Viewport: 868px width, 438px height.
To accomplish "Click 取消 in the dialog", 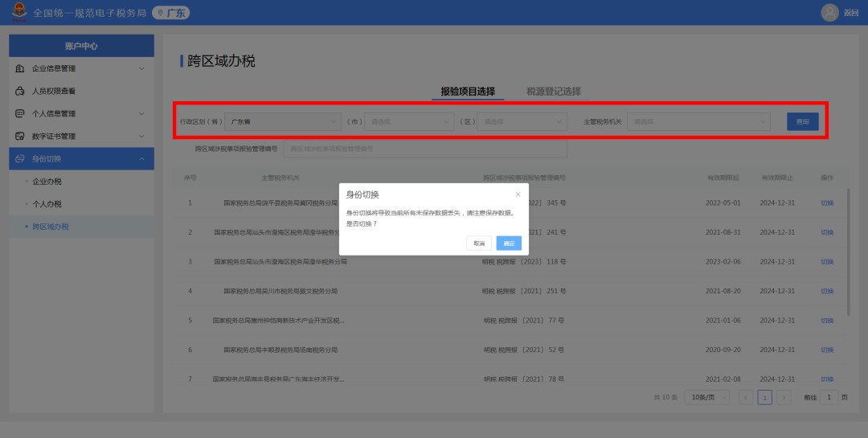I will [479, 243].
